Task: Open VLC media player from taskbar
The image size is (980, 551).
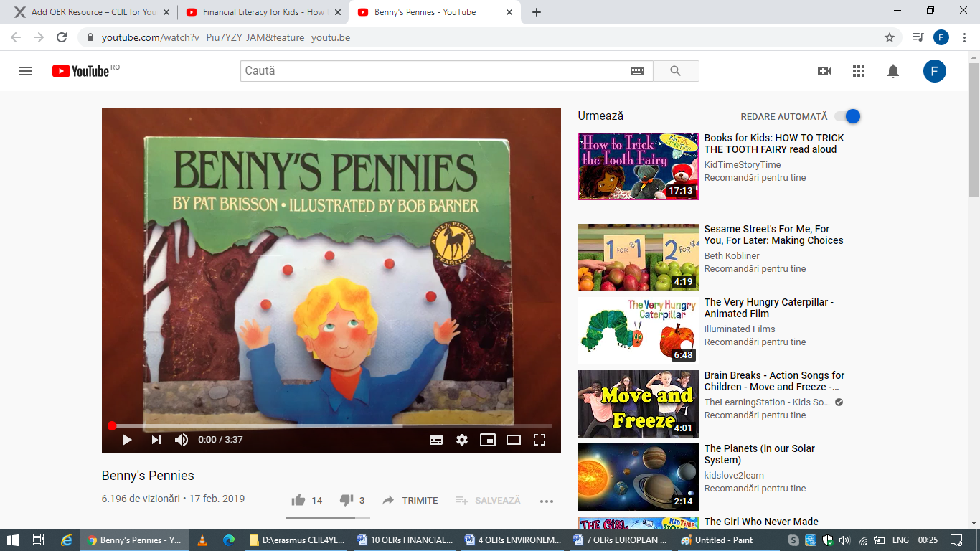Action: click(202, 540)
